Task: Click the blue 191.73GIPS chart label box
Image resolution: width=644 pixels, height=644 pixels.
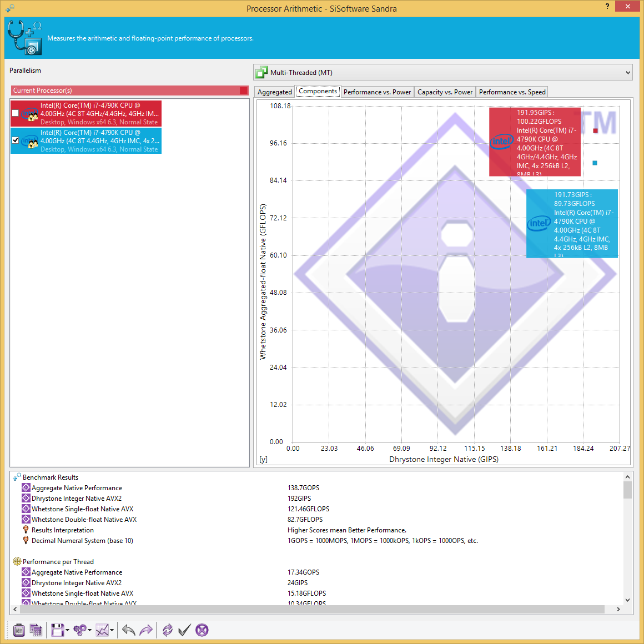Action: click(x=572, y=224)
